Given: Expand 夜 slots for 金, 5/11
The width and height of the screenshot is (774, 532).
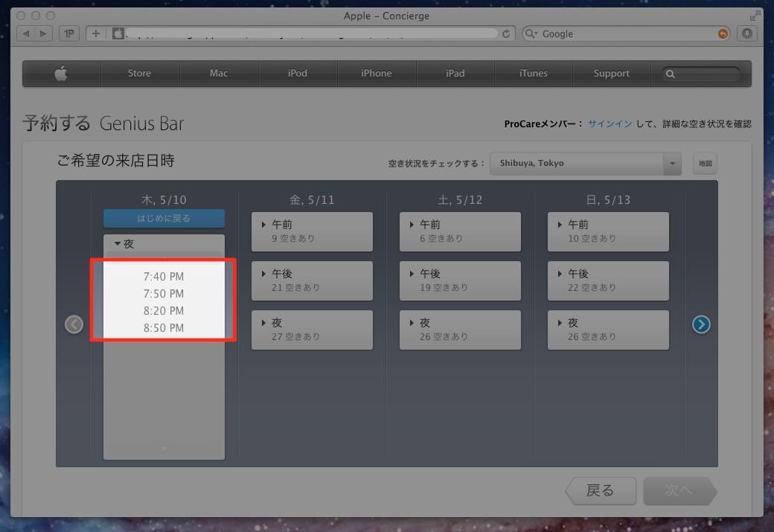Looking at the screenshot, I should click(312, 330).
